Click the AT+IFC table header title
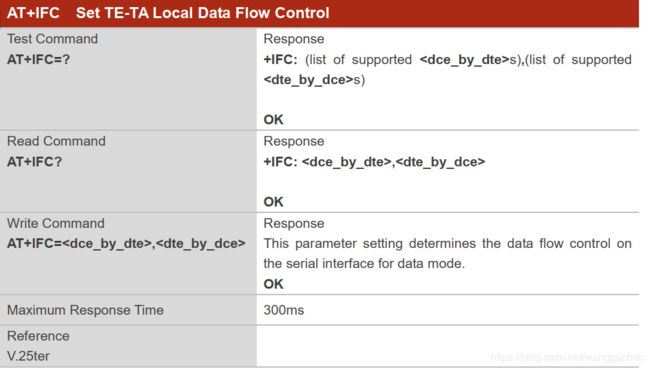 click(168, 13)
